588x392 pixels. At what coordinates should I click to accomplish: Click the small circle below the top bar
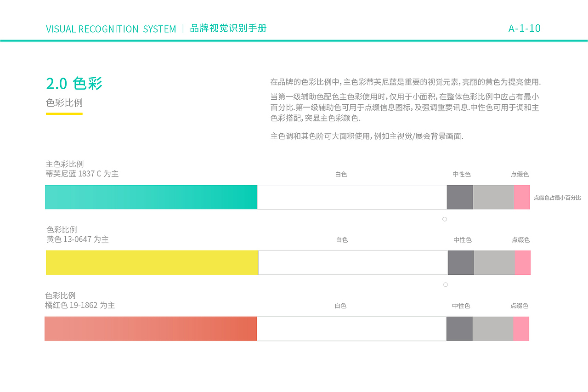[x=445, y=219]
